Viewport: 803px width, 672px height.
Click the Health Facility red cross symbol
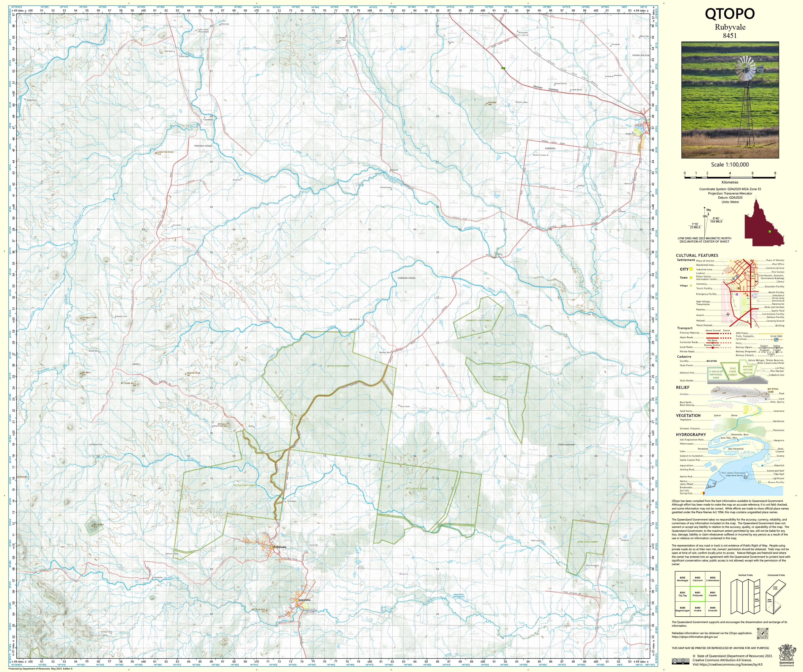pos(748,296)
